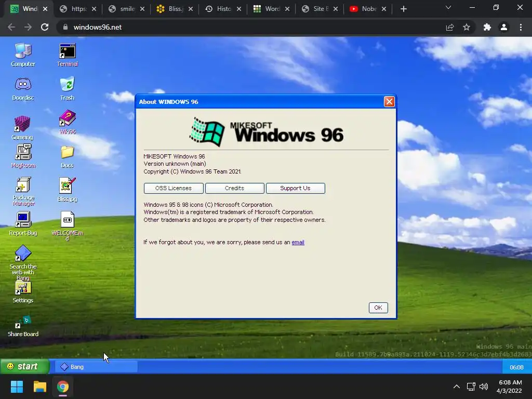
Task: Click the Support Us button
Action: coord(295,188)
